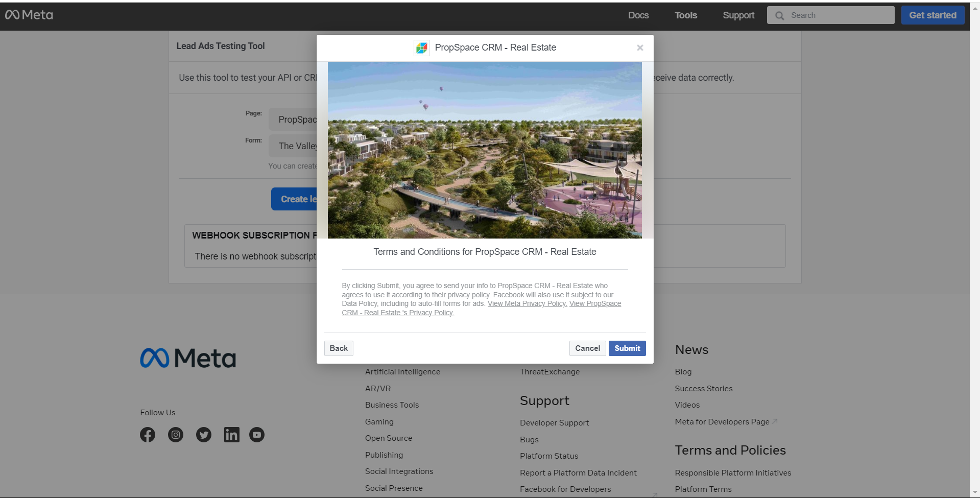The width and height of the screenshot is (980, 498).
Task: Open View Meta Privacy Policy link
Action: 527,303
